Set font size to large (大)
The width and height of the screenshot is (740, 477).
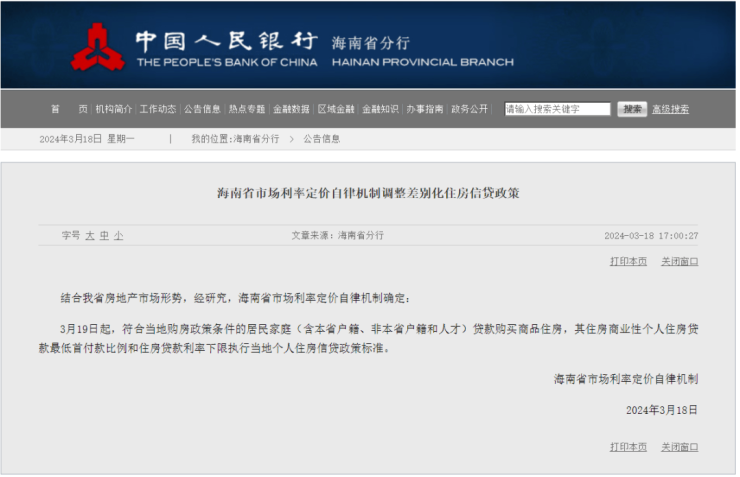[89, 236]
